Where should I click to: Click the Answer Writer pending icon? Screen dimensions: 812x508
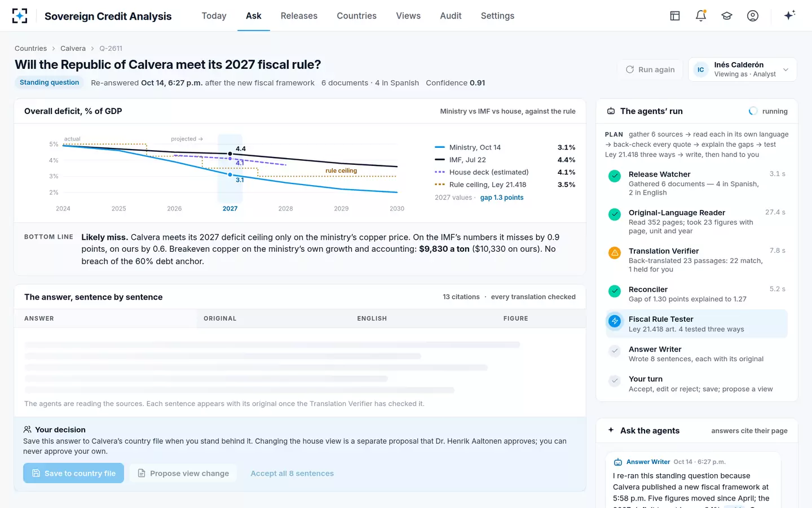coord(615,351)
